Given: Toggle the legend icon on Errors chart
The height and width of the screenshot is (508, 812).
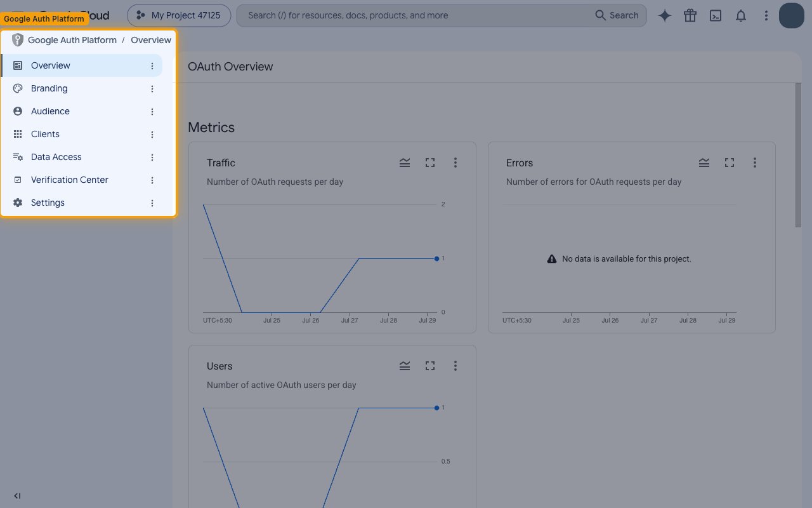Looking at the screenshot, I should (704, 163).
